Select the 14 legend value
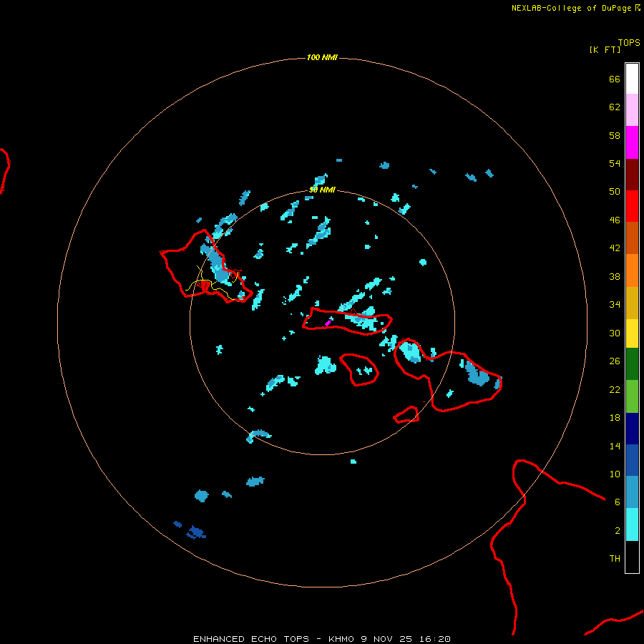This screenshot has width=644, height=644. click(615, 446)
